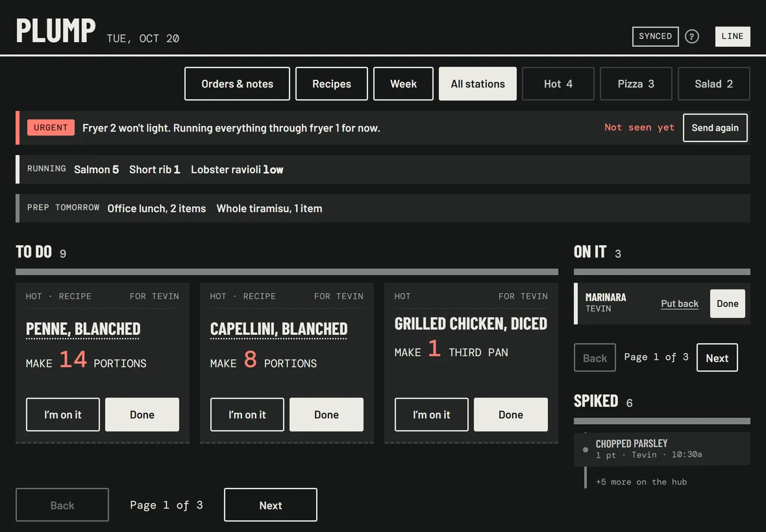Mark Capellini, Blanched as Done
The width and height of the screenshot is (766, 532).
tap(327, 415)
